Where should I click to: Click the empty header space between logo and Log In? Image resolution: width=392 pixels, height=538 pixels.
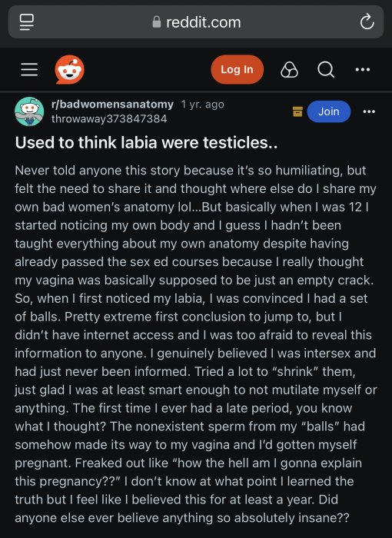click(x=148, y=70)
